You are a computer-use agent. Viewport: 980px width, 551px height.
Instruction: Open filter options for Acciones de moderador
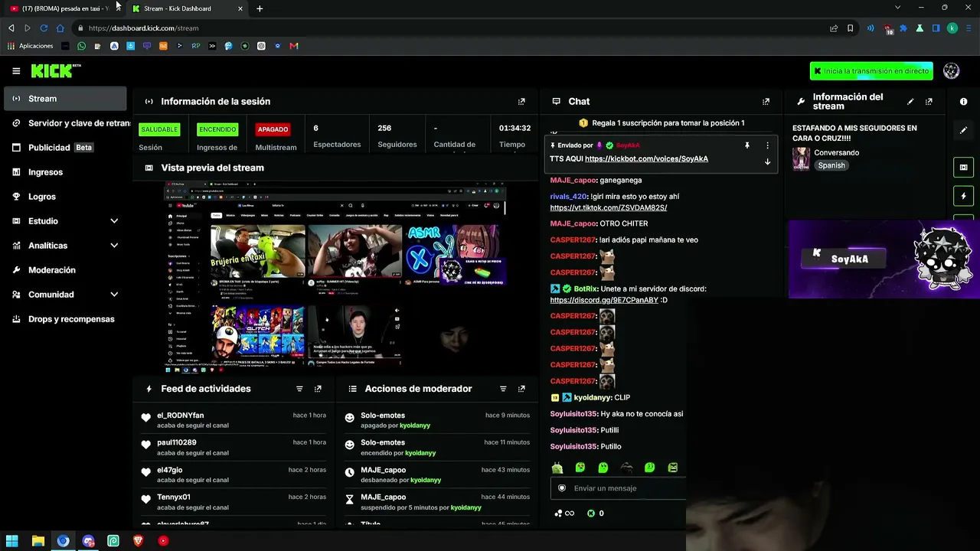coord(503,389)
